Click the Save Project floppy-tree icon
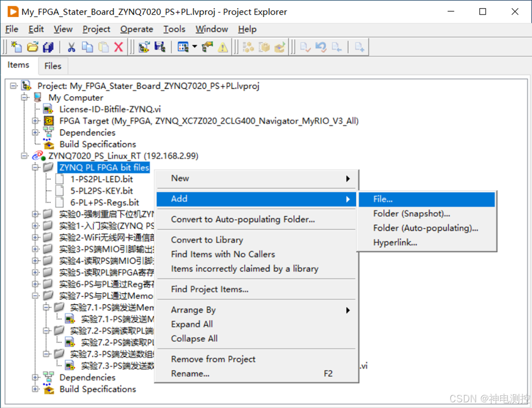The width and height of the screenshot is (532, 408). [x=159, y=47]
